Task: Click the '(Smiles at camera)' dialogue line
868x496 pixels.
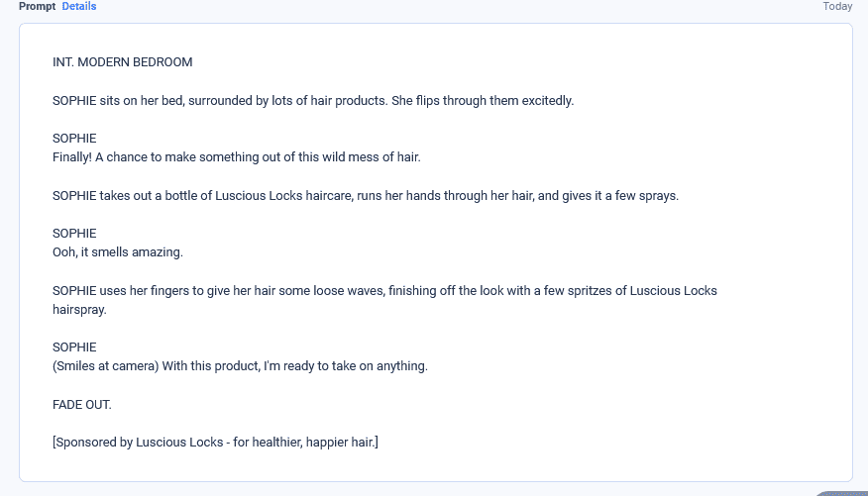Action: coord(240,366)
